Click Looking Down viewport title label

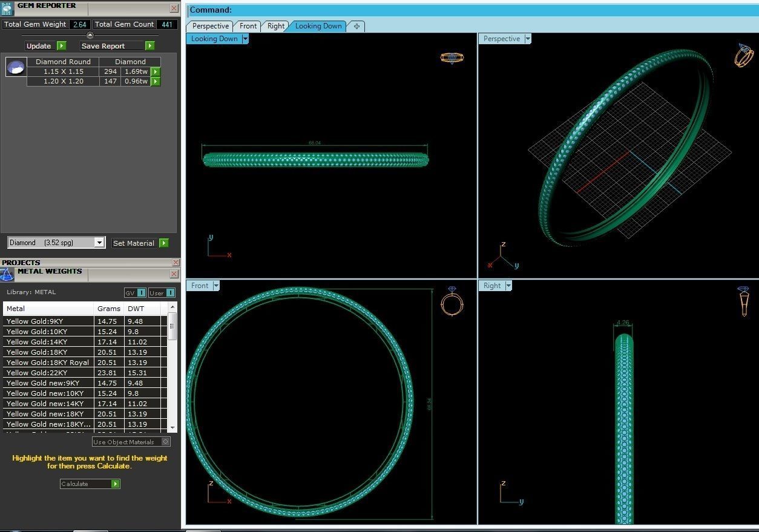pos(214,39)
